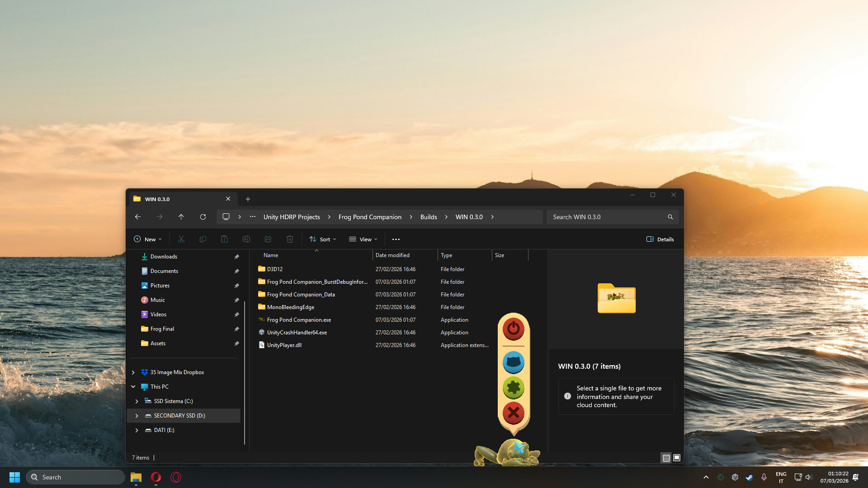868x488 pixels.
Task: Switch to the details list view in the status bar
Action: coord(666,458)
